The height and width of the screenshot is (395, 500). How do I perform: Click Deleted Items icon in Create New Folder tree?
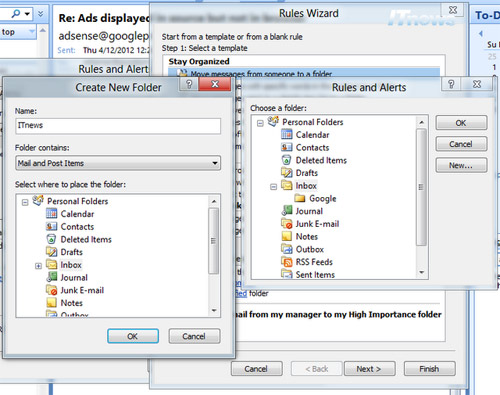click(51, 239)
